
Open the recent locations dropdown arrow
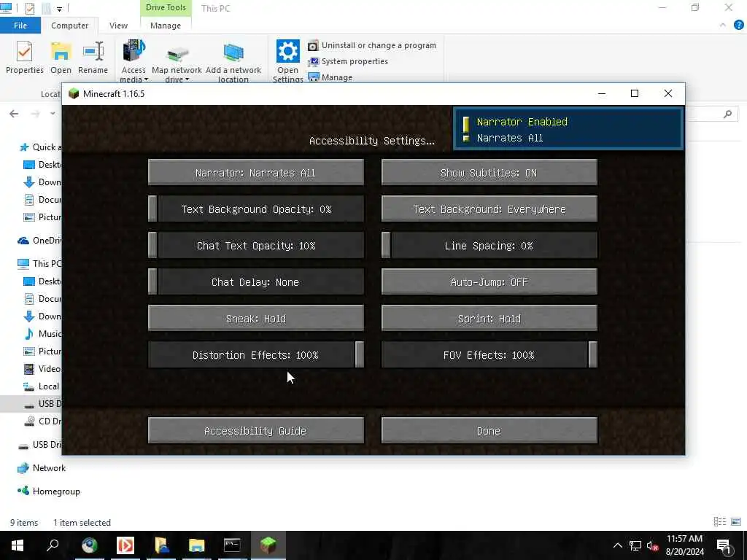pos(53,113)
